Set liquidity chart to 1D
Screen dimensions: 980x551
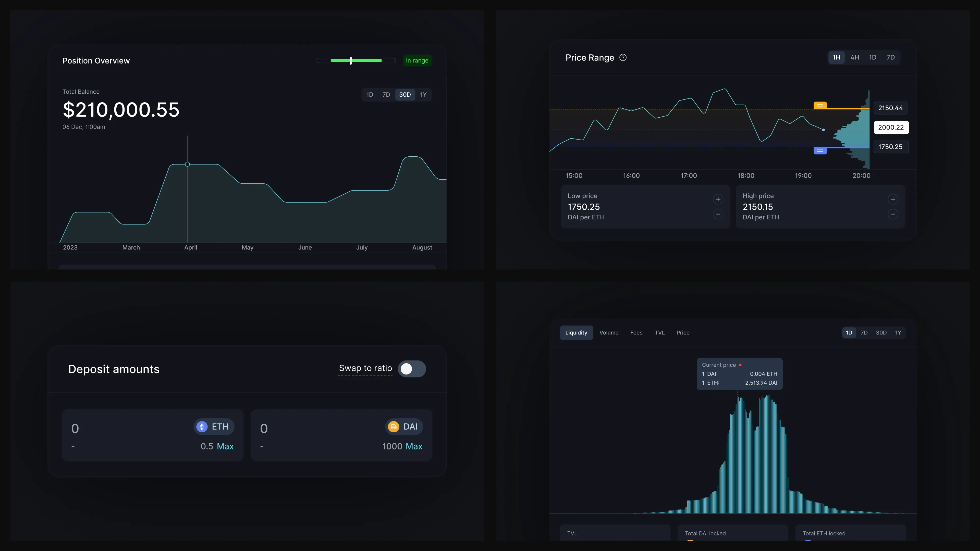click(x=849, y=333)
